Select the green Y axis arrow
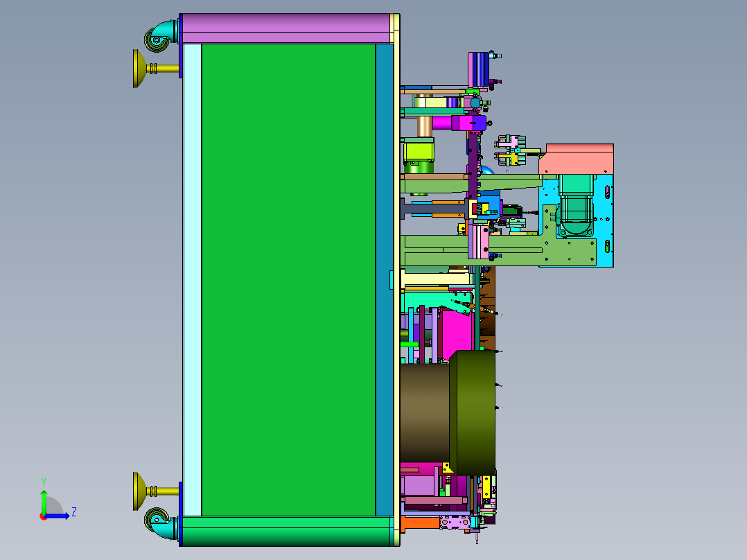 pos(44,501)
